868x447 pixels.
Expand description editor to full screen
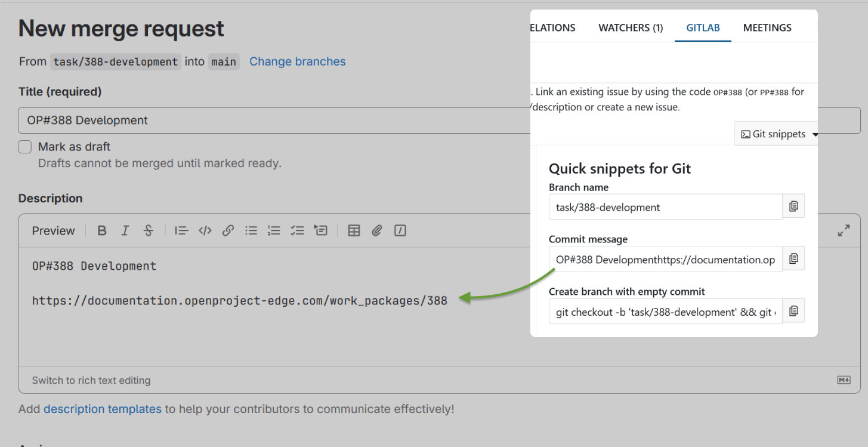844,231
